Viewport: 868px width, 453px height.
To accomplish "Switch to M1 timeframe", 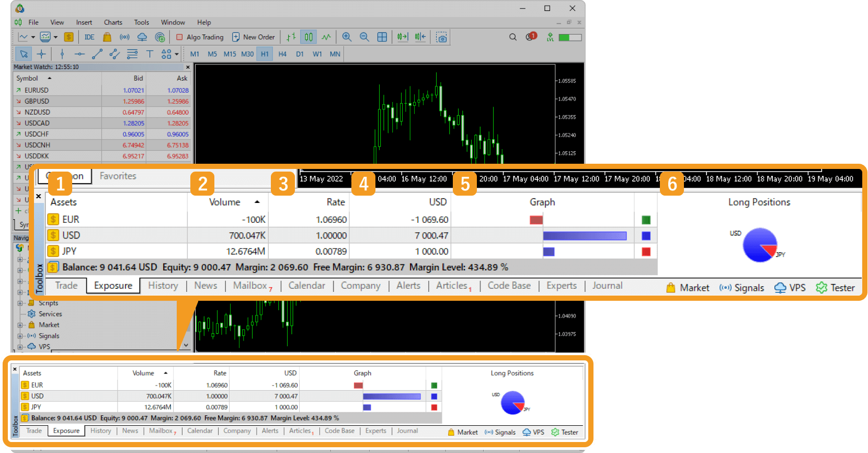I will pos(195,54).
